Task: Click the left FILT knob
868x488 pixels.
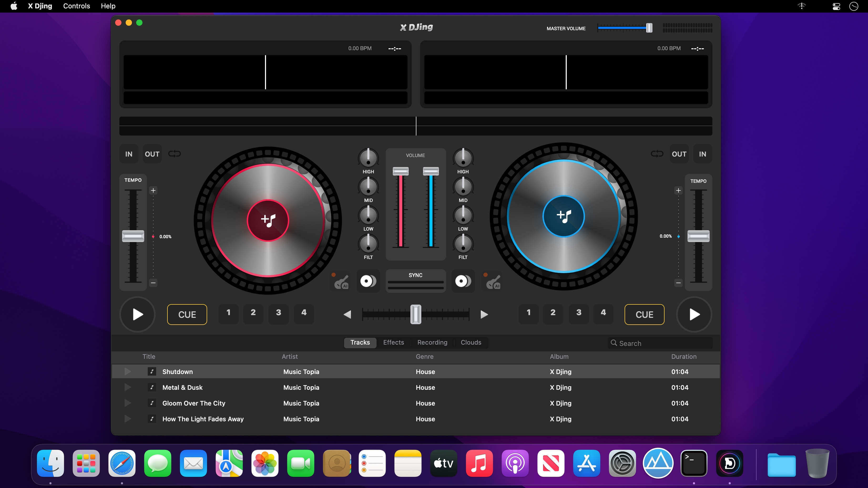Action: point(368,243)
